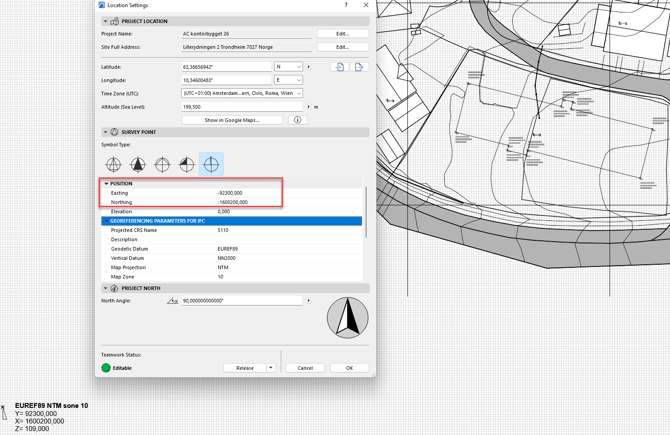This screenshot has height=435, width=670.
Task: Click the export location file icon
Action: tap(359, 67)
